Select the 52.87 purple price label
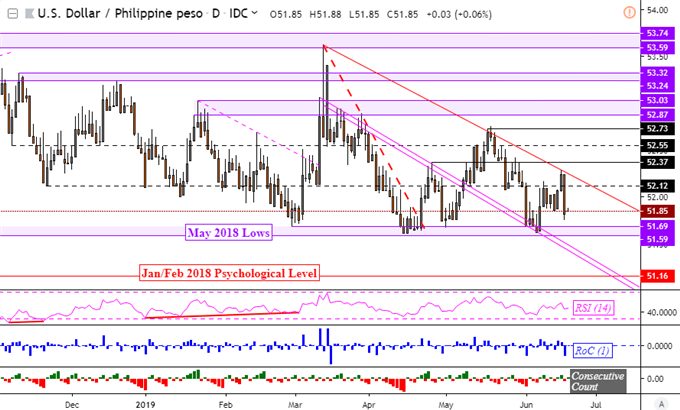 coord(657,115)
